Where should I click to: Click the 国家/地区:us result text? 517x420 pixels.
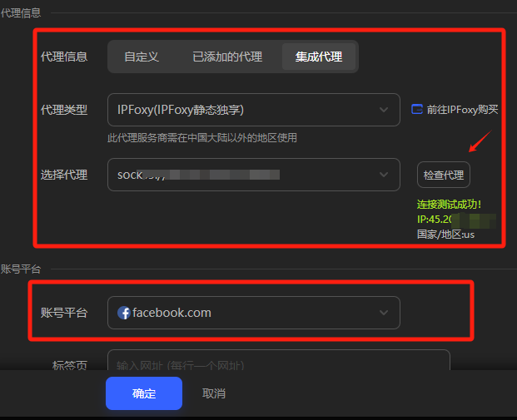[445, 235]
